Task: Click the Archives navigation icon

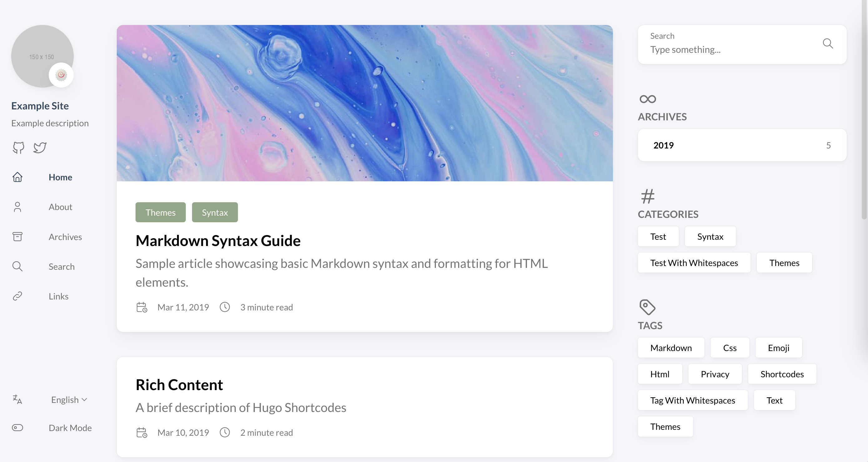Action: (x=17, y=236)
